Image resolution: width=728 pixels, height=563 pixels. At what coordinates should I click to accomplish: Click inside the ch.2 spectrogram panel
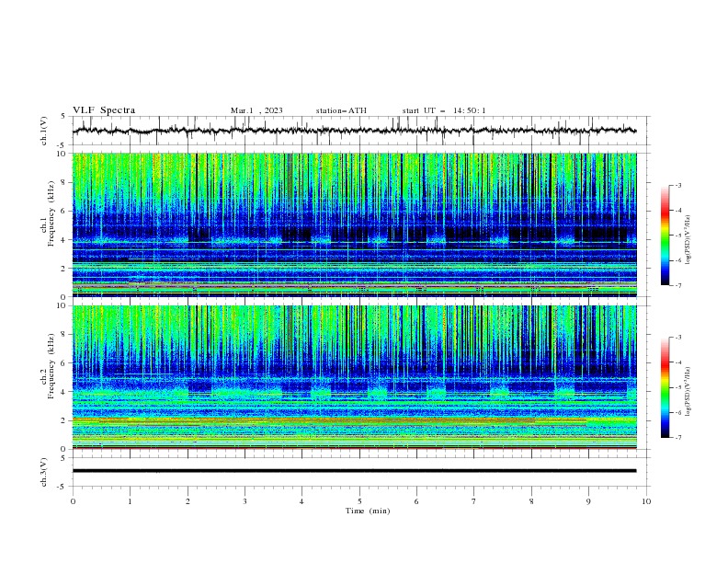[354, 377]
